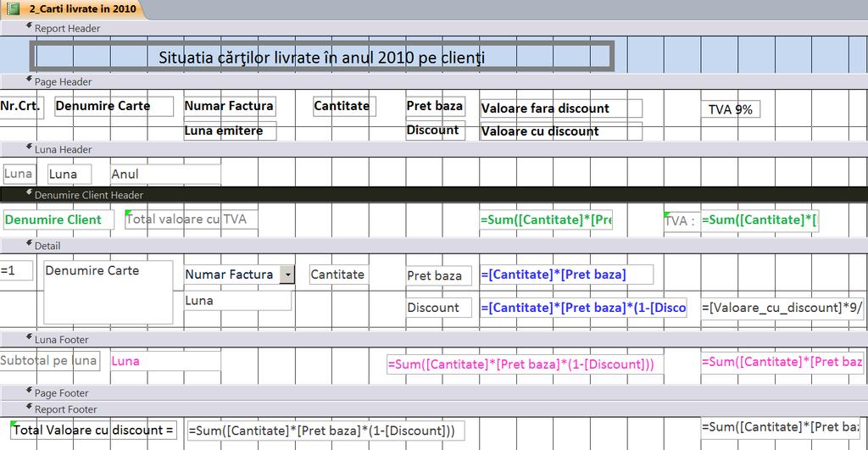Select the bold Discount header label
The height and width of the screenshot is (450, 868).
(435, 131)
